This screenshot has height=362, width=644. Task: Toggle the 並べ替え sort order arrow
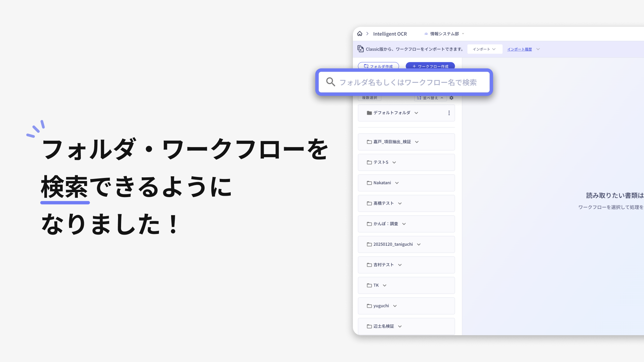tap(442, 98)
